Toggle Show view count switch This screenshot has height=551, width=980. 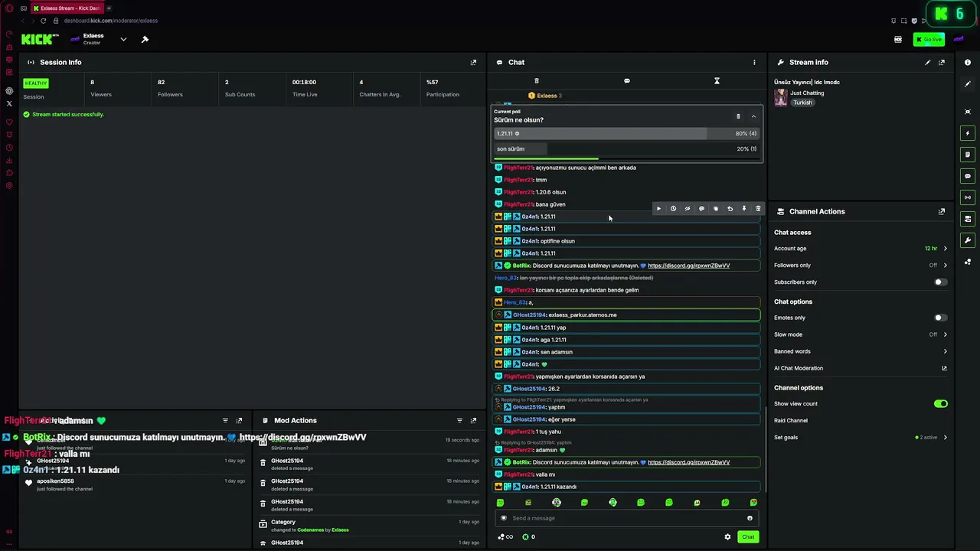(940, 404)
